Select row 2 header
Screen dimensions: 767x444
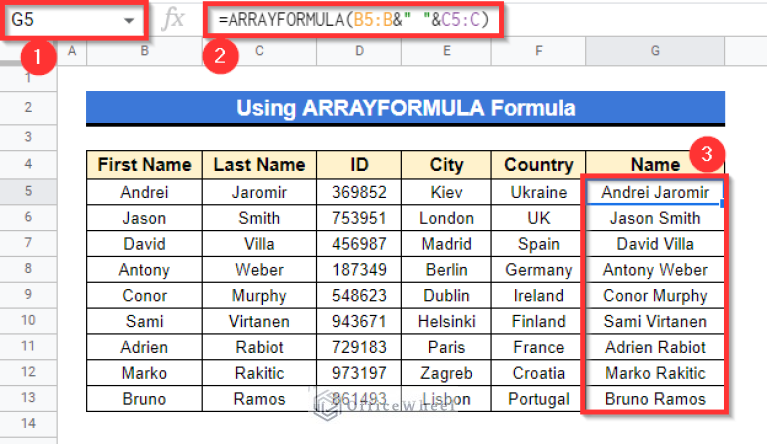click(28, 108)
